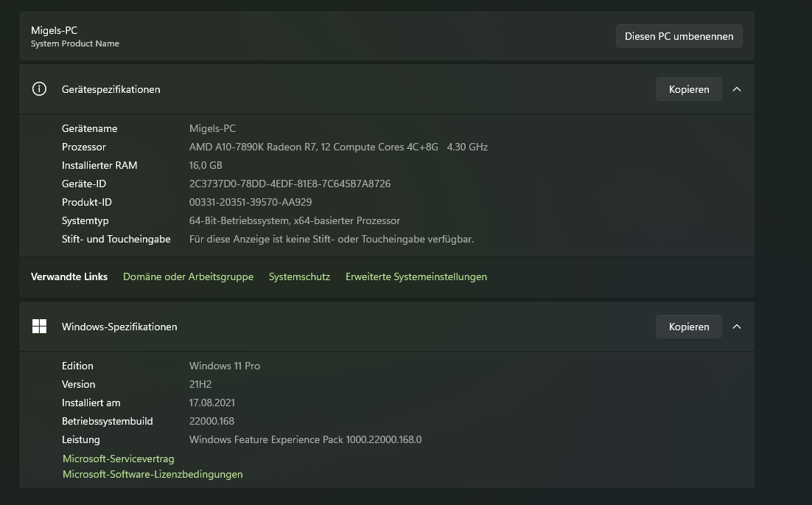Click the Stift- und Toucheingabe label
812x505 pixels.
point(116,239)
